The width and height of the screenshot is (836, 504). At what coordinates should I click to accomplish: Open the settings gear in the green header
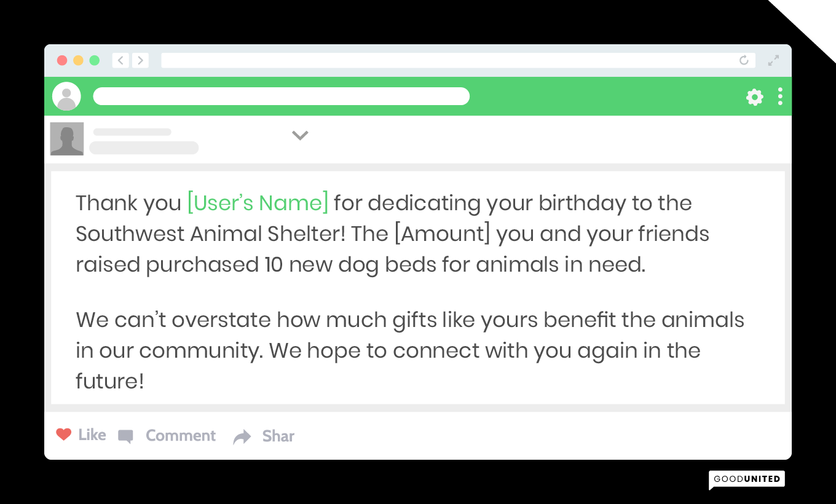pyautogui.click(x=754, y=96)
